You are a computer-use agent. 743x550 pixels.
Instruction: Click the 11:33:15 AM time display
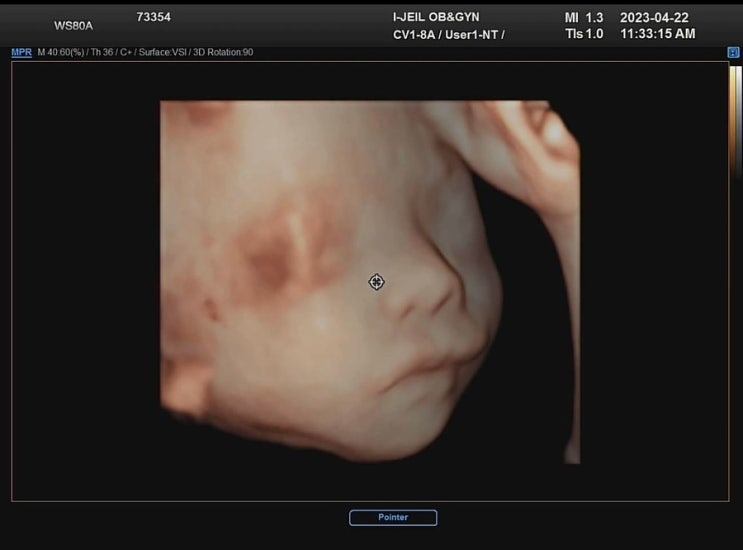pyautogui.click(x=657, y=34)
